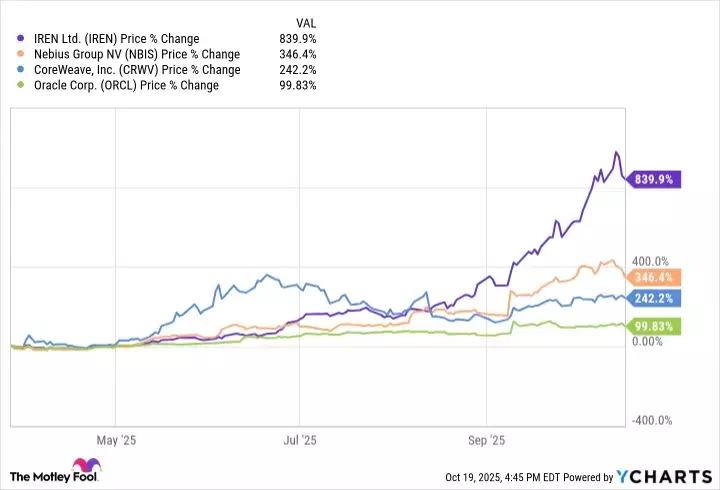Image resolution: width=720 pixels, height=490 pixels.
Task: Click the VAL column header
Action: pos(308,22)
